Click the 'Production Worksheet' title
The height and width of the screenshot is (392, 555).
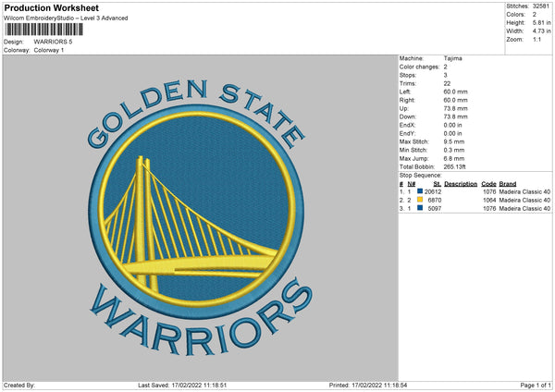(x=51, y=7)
